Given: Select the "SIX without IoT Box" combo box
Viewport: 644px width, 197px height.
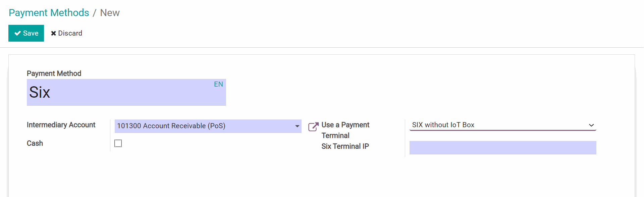Looking at the screenshot, I should (x=496, y=125).
